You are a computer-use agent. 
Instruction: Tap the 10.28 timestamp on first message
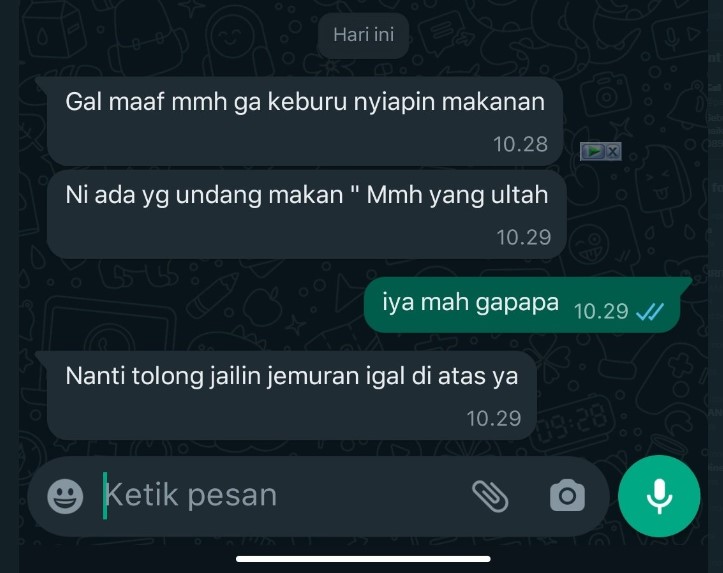[521, 144]
